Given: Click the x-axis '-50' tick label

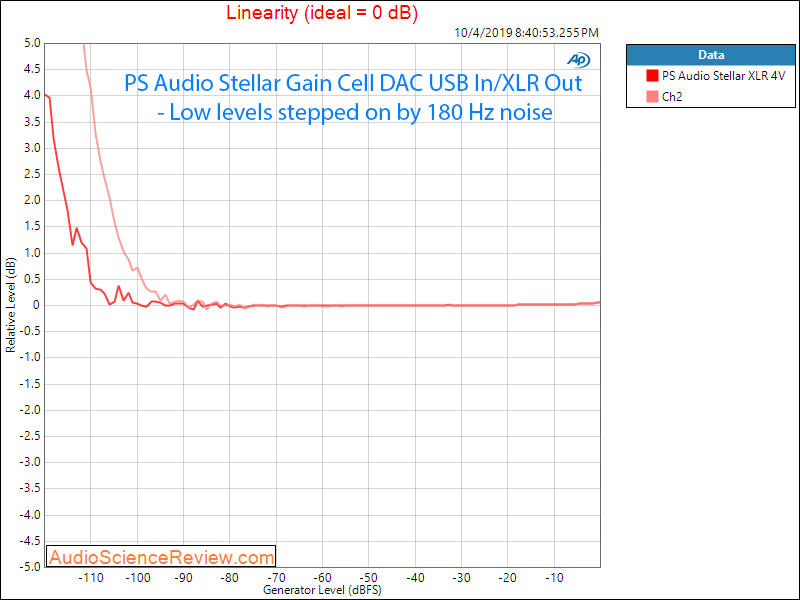Looking at the screenshot, I should coord(368,578).
